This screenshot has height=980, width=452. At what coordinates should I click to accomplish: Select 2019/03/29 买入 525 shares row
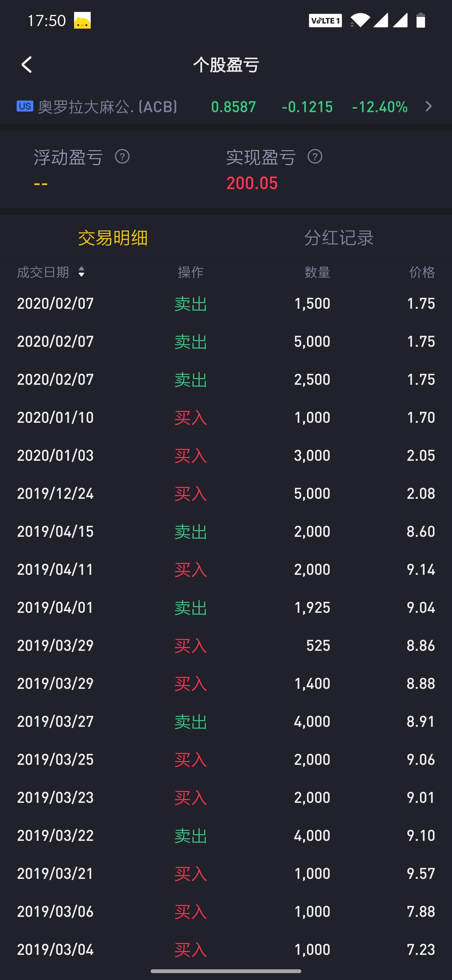(x=226, y=645)
